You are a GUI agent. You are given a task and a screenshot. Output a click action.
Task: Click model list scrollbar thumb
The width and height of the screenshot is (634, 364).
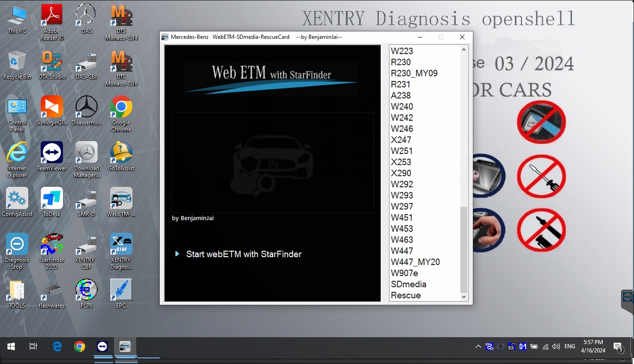464,250
